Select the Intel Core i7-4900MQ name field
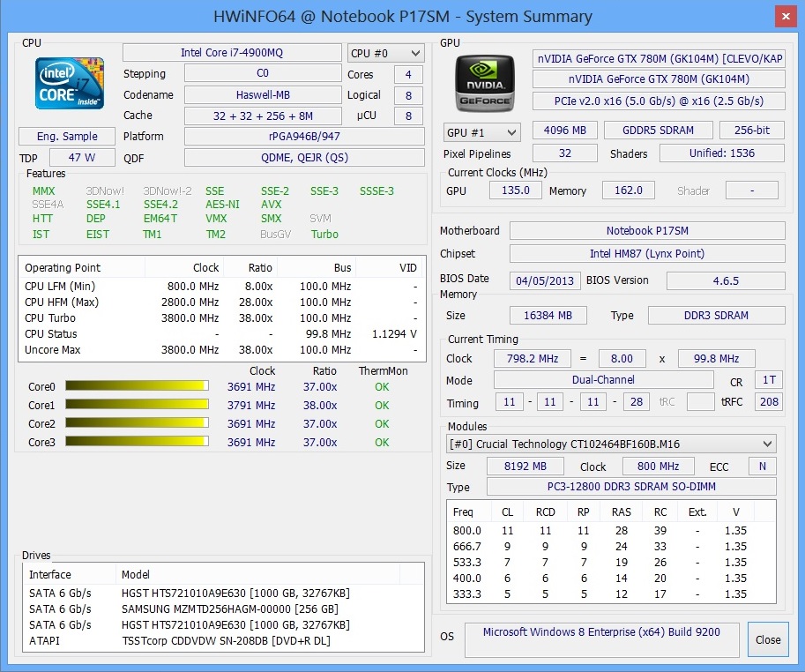This screenshot has width=805, height=672. tap(232, 52)
